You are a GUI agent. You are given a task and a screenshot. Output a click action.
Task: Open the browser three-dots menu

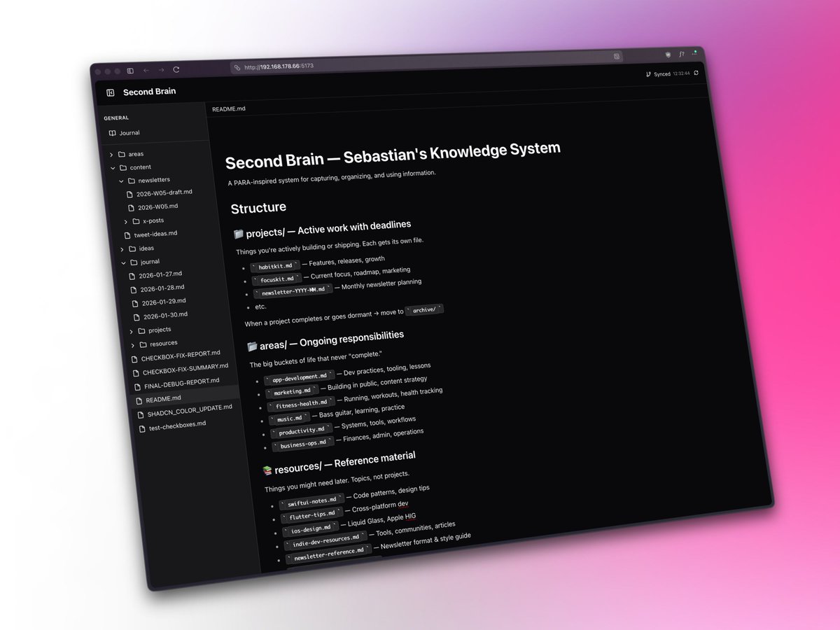coord(695,53)
